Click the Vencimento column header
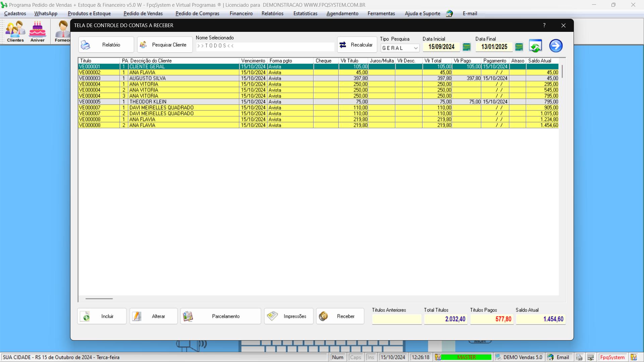644x362 pixels. pos(253,61)
